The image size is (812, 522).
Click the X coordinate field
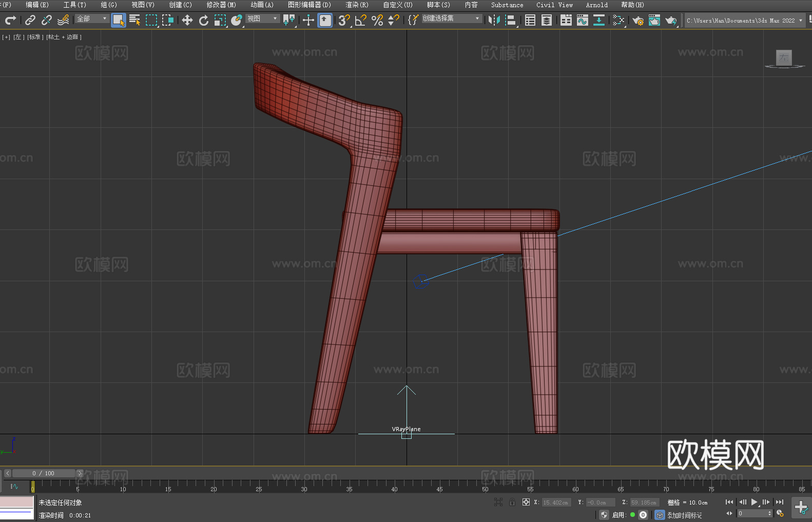pyautogui.click(x=556, y=502)
